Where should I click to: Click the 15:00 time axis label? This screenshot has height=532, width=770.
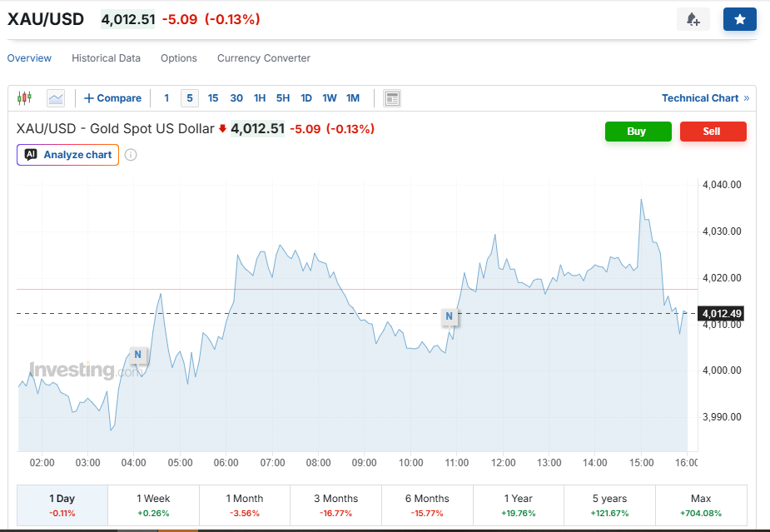[641, 463]
